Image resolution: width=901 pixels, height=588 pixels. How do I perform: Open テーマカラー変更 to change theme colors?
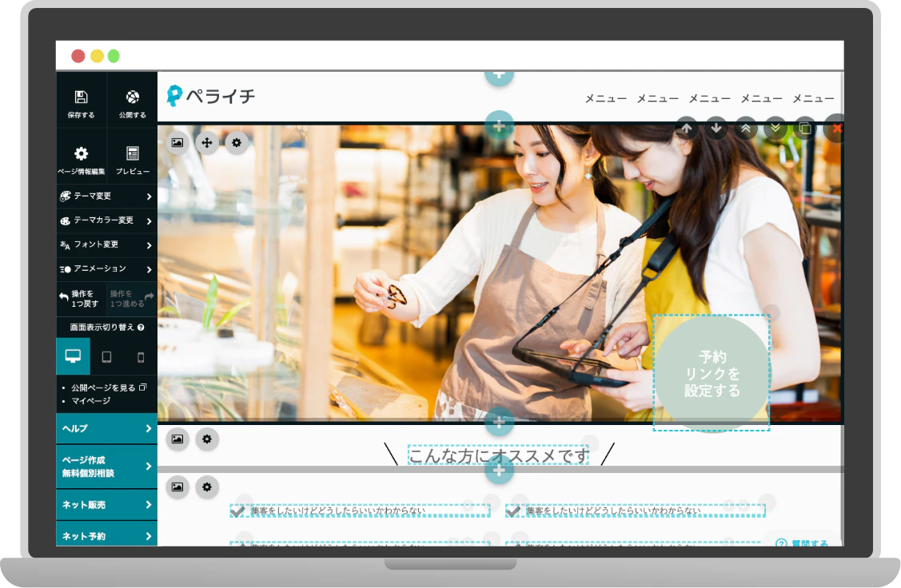click(x=106, y=220)
